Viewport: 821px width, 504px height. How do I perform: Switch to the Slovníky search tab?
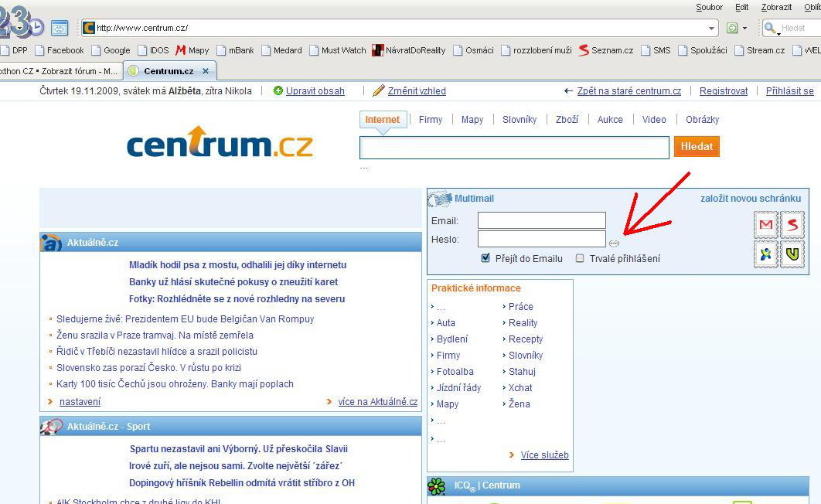519,120
